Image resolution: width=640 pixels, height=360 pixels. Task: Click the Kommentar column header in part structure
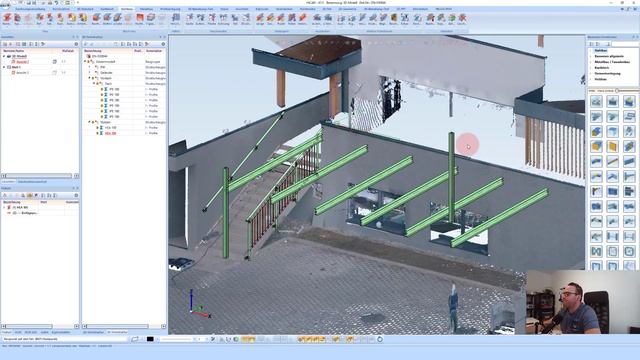pyautogui.click(x=155, y=51)
